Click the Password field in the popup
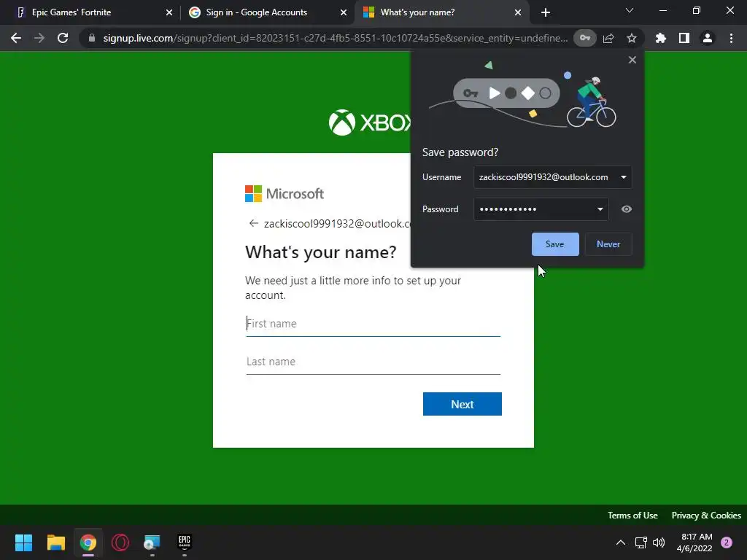 click(x=541, y=209)
